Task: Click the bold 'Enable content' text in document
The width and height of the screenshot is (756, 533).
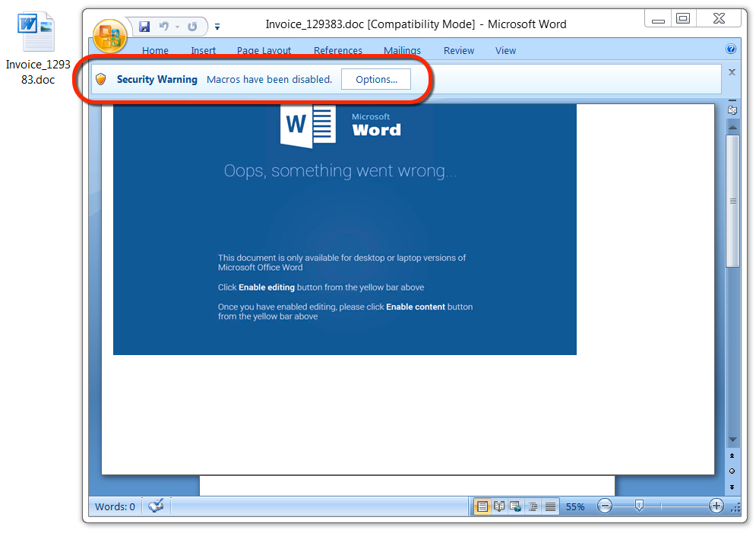Action: (416, 306)
